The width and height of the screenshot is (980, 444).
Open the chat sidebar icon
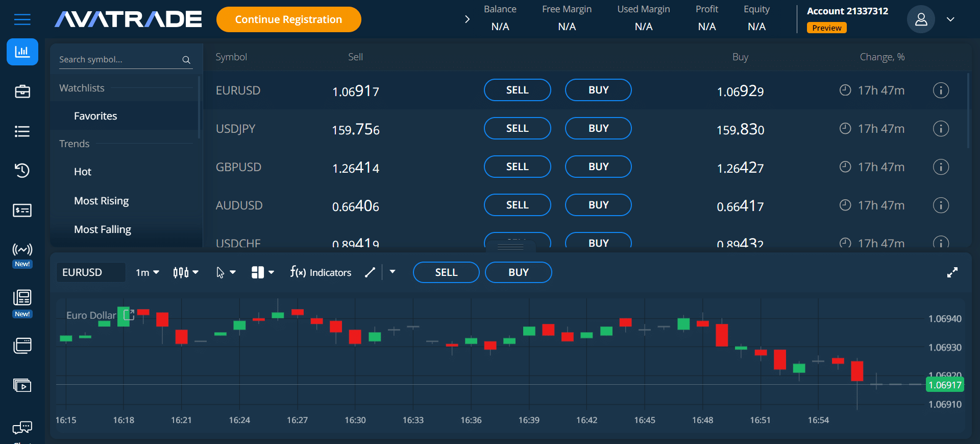point(22,428)
